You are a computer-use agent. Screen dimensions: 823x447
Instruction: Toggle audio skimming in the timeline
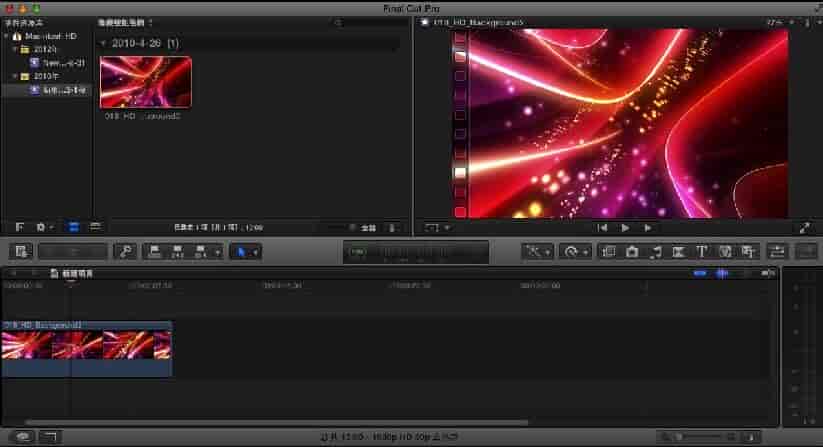(721, 273)
